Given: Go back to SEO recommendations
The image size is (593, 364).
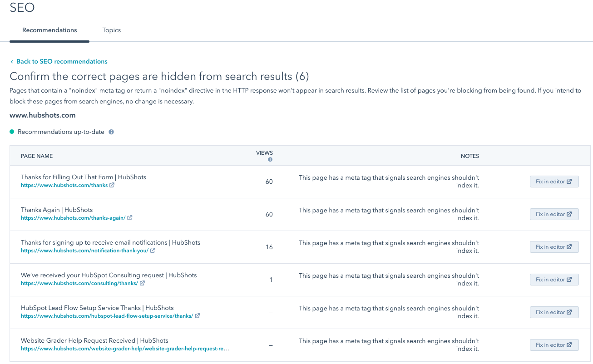Looking at the screenshot, I should coord(62,61).
